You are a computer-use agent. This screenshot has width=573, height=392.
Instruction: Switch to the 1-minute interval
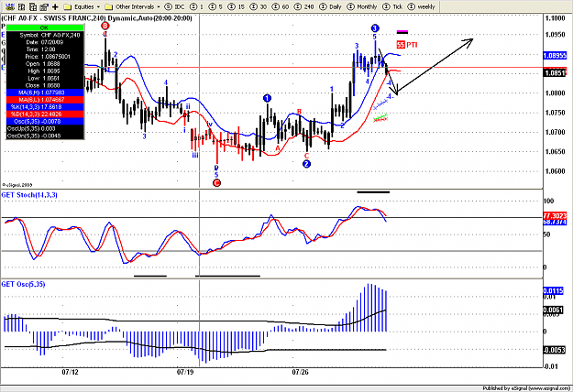[196, 6]
